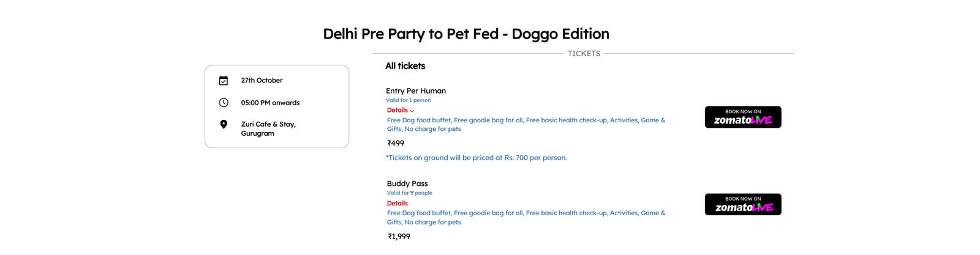Click the 27th October date text

click(262, 81)
